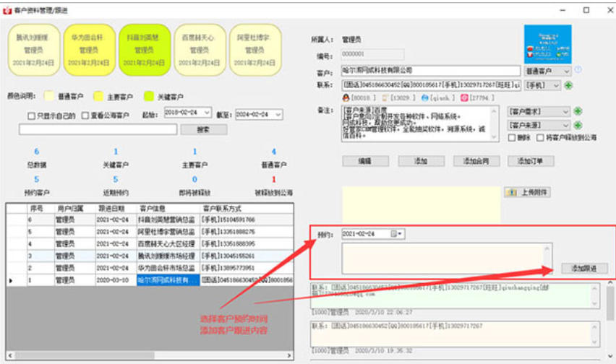The height and width of the screenshot is (364, 616).
Task: Tick the 查看公海客户 checkbox
Action: [x=85, y=115]
